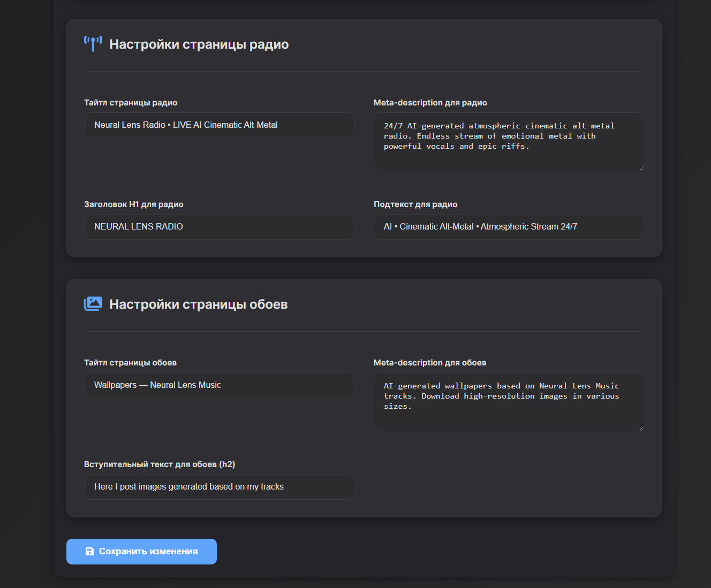
Task: Click into the Meta-description для радио textarea
Action: 508,142
